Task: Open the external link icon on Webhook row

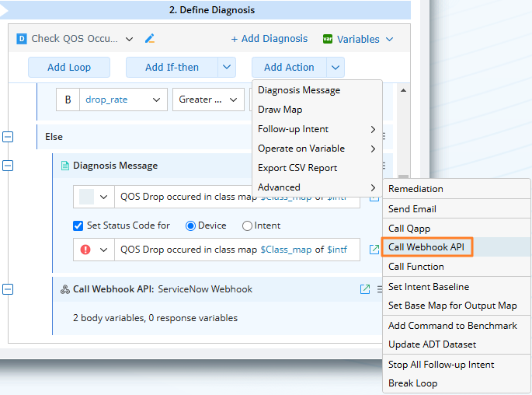Action: [x=365, y=289]
